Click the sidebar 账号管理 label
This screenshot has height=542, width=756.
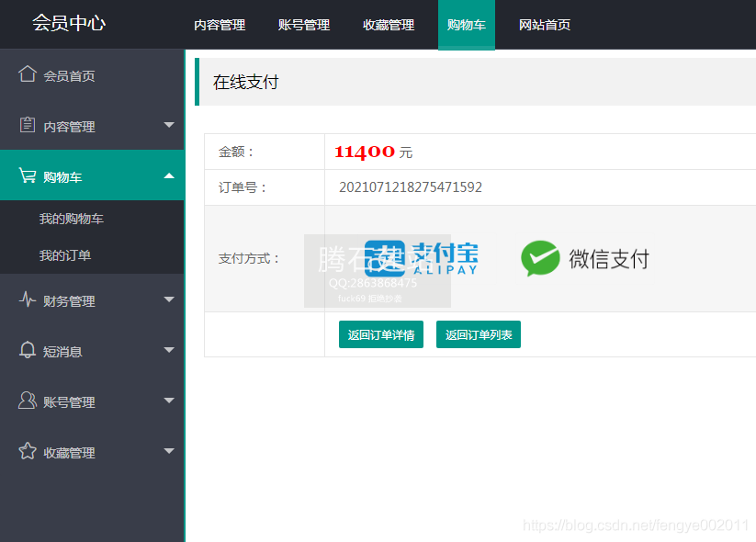tap(69, 402)
